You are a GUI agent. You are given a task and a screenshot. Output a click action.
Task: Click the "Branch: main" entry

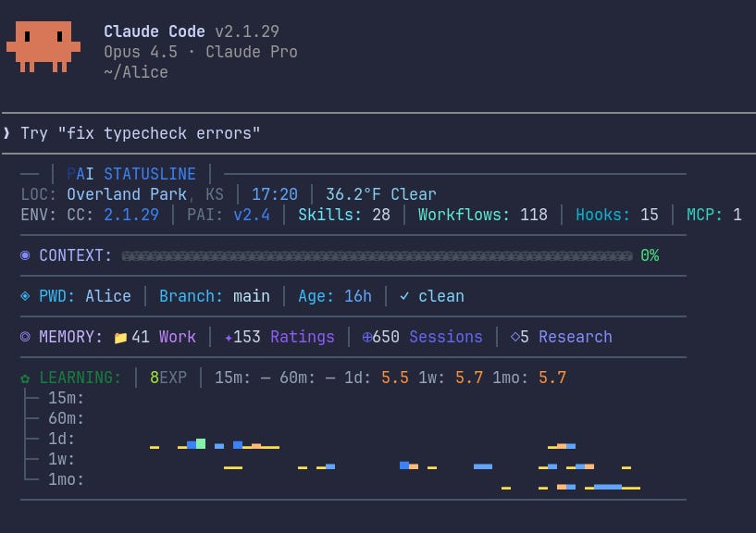(215, 296)
